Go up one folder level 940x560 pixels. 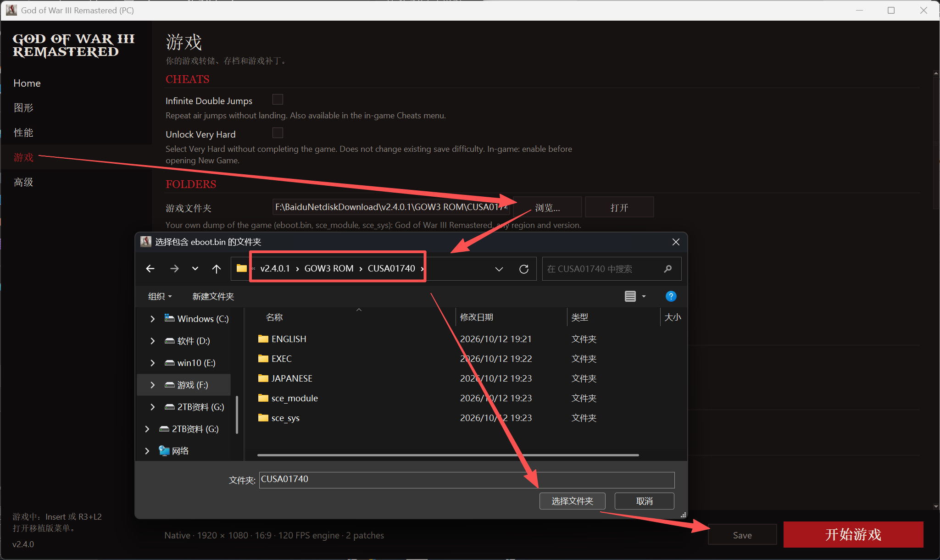(217, 269)
